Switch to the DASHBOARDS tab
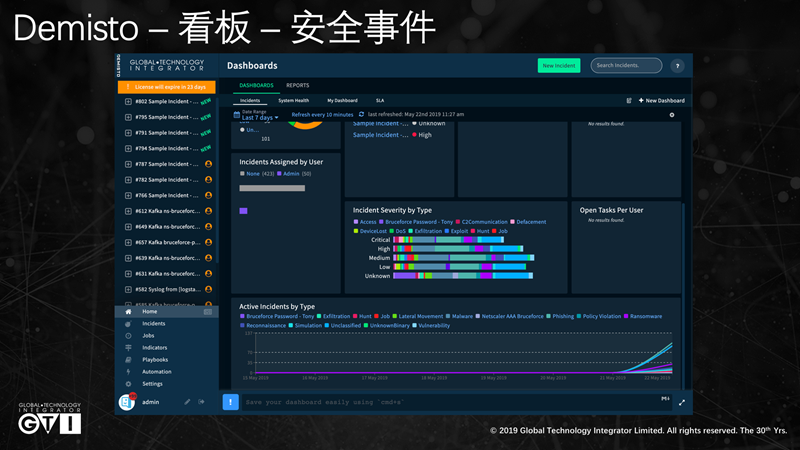This screenshot has height=450, width=800. pyautogui.click(x=257, y=85)
